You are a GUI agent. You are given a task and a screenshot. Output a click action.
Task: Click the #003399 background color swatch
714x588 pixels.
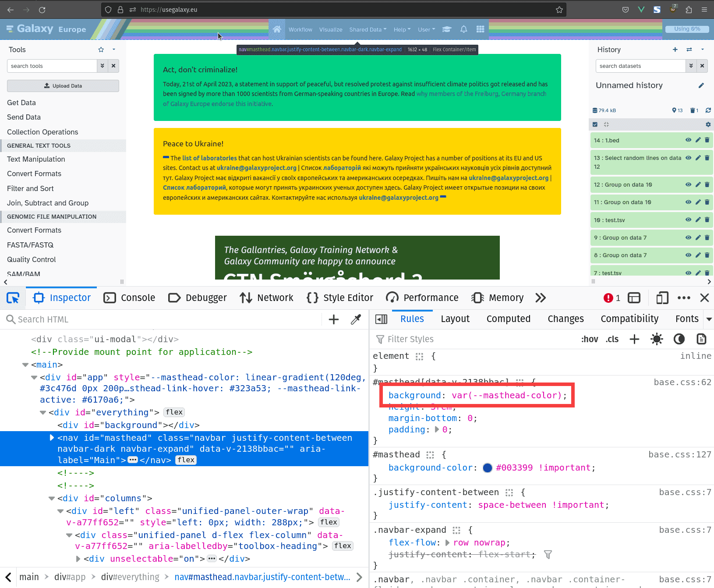(x=488, y=468)
